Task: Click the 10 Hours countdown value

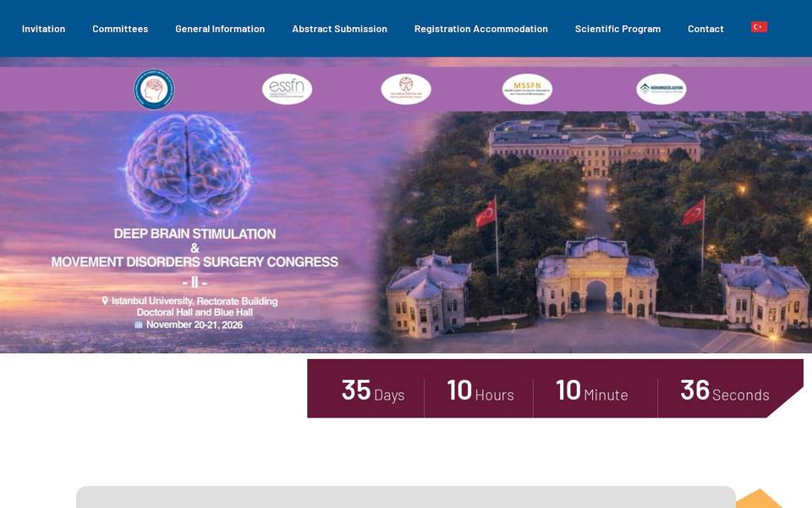Action: tap(480, 391)
